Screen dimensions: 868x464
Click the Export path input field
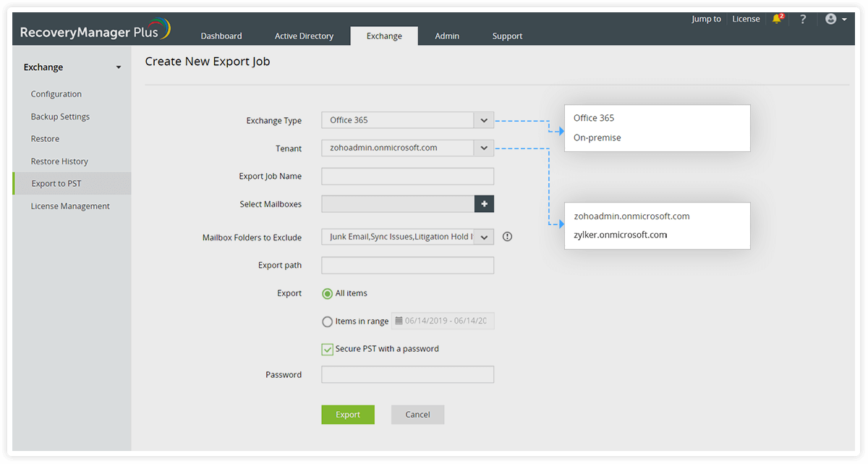(407, 265)
